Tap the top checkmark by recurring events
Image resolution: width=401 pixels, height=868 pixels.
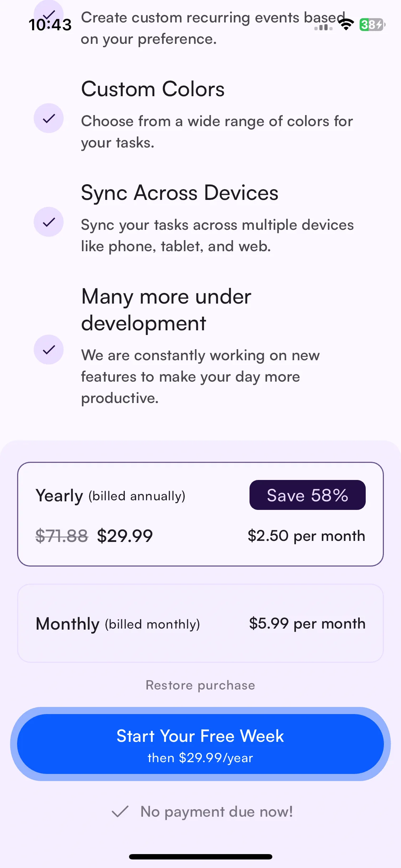pyautogui.click(x=48, y=12)
